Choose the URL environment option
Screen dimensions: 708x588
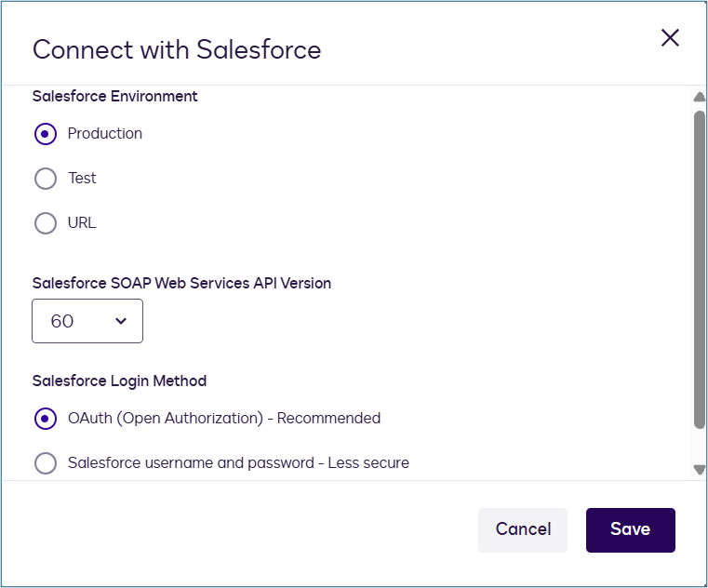pyautogui.click(x=46, y=223)
